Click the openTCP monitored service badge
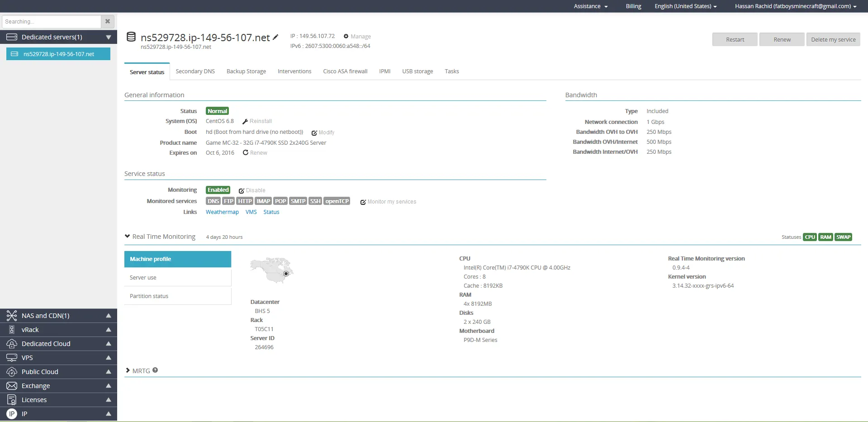The height and width of the screenshot is (422, 868). click(337, 201)
